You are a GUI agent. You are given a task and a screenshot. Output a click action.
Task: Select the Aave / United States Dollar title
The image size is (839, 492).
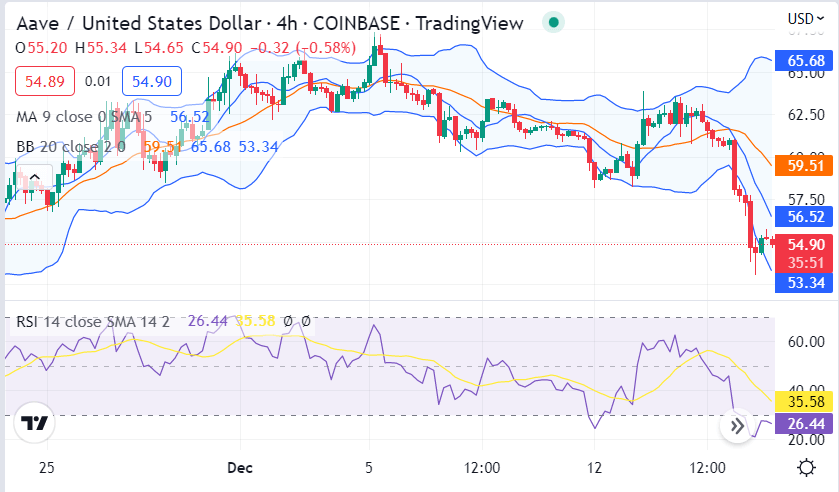[139, 23]
